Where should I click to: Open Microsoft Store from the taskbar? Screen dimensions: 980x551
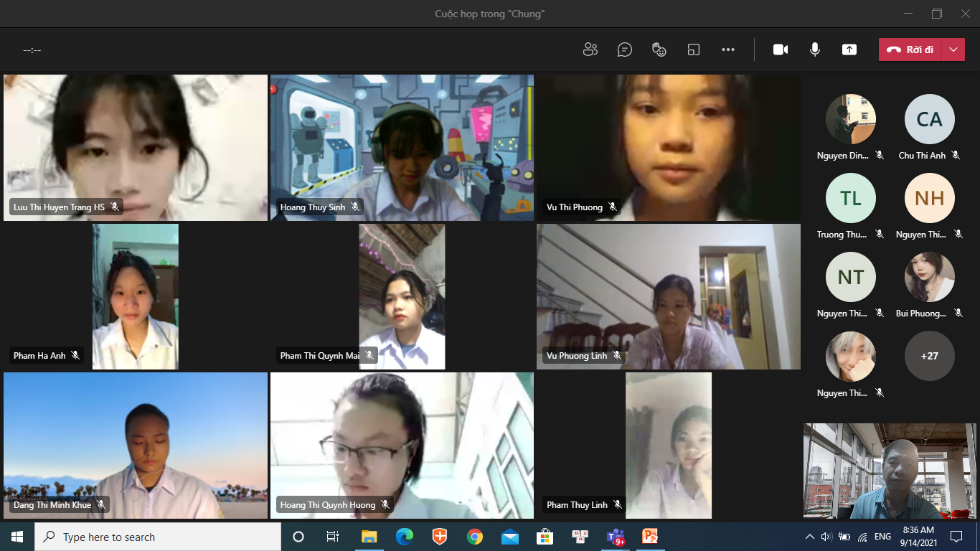545,537
